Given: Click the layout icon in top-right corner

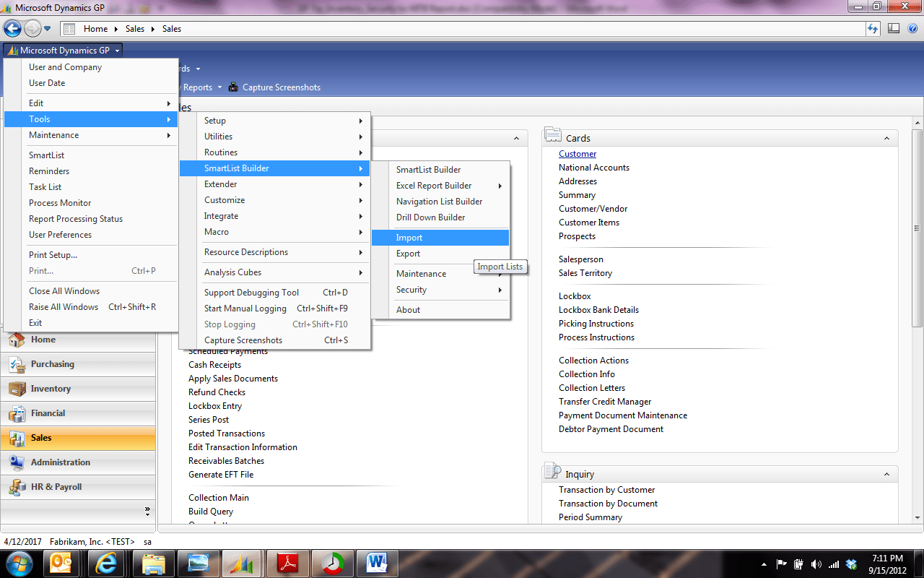Looking at the screenshot, I should 894,29.
